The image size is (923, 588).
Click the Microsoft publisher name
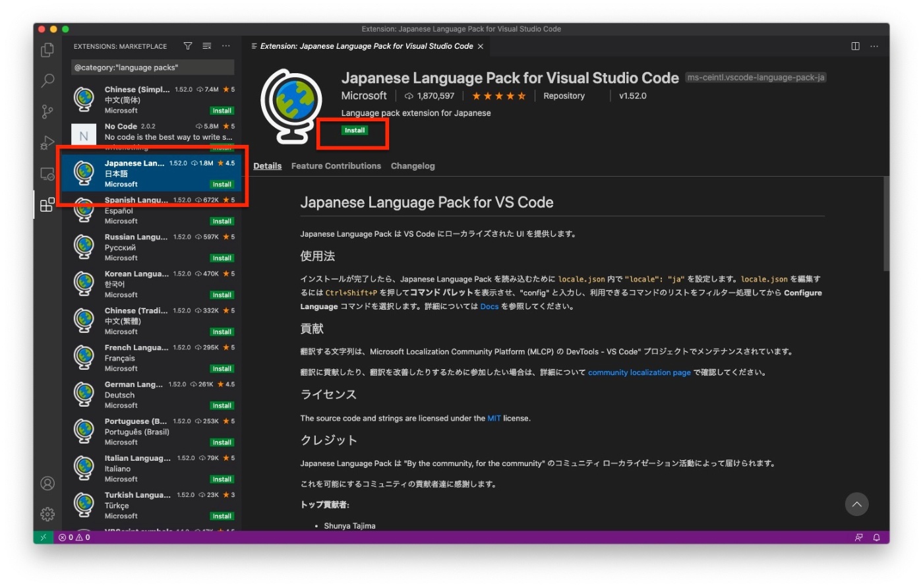[364, 96]
